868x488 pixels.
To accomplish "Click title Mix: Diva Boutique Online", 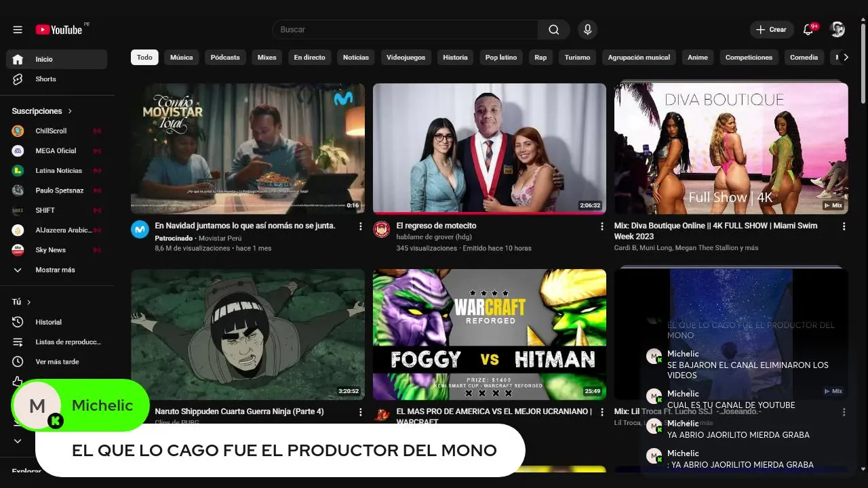I will tap(715, 231).
